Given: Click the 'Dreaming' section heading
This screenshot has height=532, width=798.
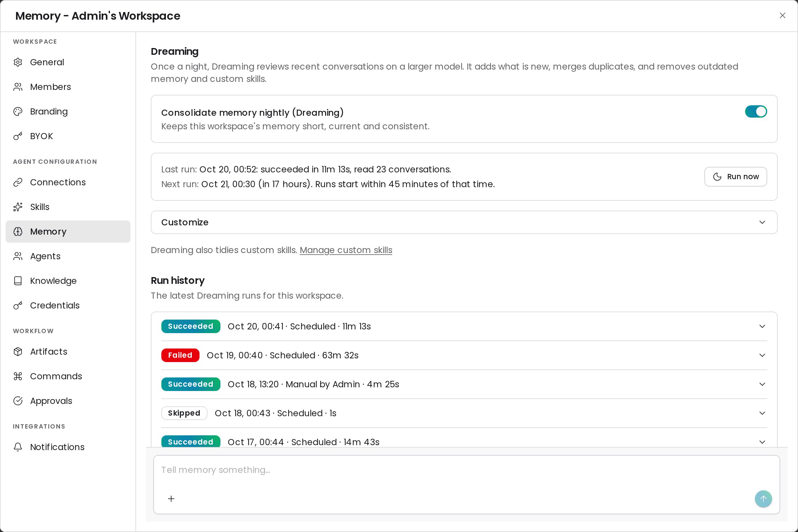Looking at the screenshot, I should click(x=175, y=52).
